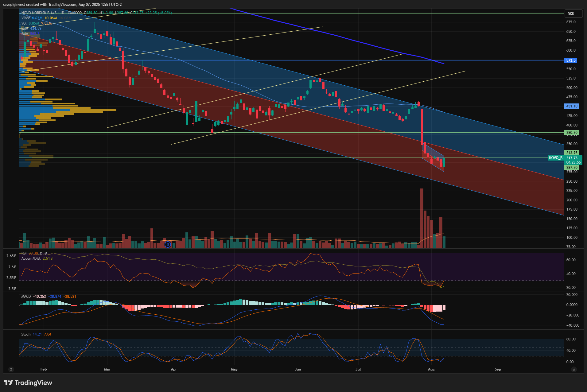Select the 380.30 price level label
This screenshot has height=392, width=587.
click(x=572, y=133)
